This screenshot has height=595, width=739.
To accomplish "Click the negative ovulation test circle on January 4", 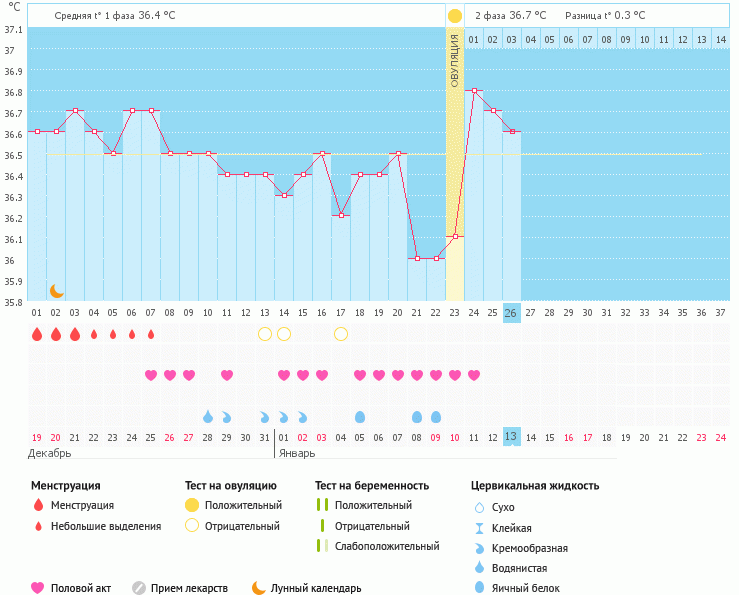I will [x=341, y=334].
